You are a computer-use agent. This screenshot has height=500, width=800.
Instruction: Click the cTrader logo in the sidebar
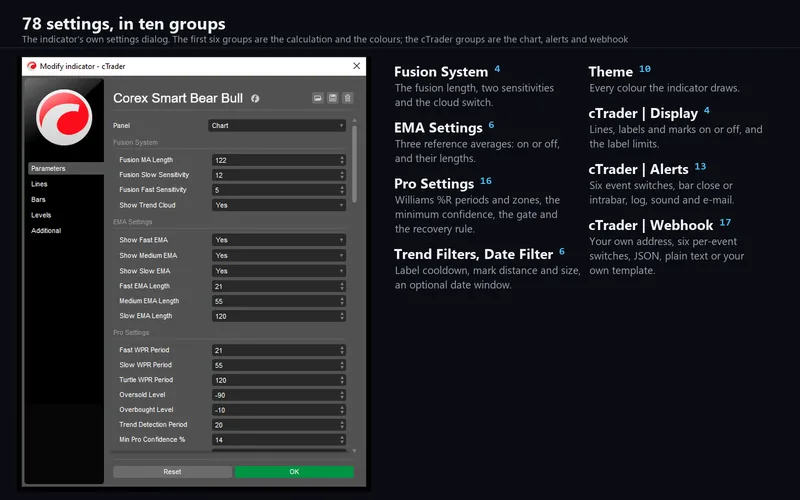64,117
